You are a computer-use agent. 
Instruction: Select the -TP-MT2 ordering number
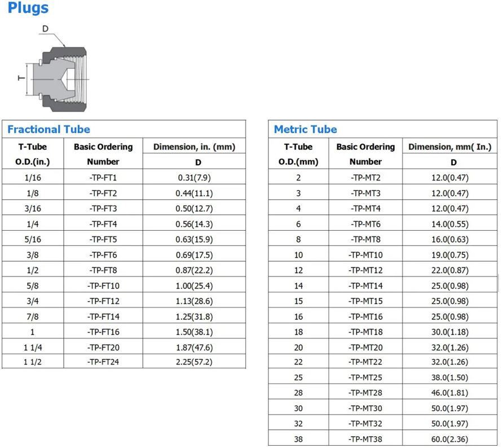point(366,178)
